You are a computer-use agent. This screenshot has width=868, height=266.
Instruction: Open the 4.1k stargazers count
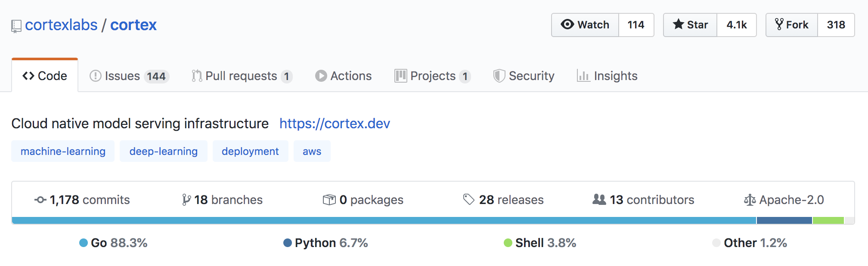click(x=737, y=25)
